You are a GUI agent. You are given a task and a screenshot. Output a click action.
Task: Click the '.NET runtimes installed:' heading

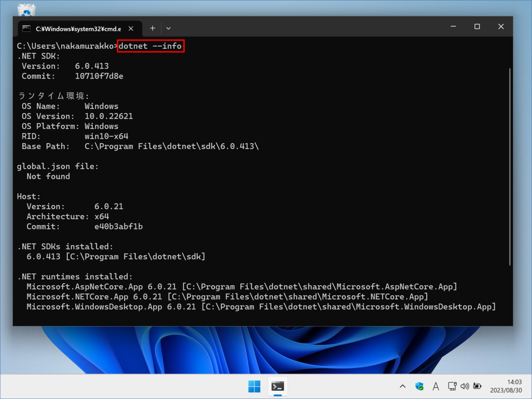tap(75, 277)
